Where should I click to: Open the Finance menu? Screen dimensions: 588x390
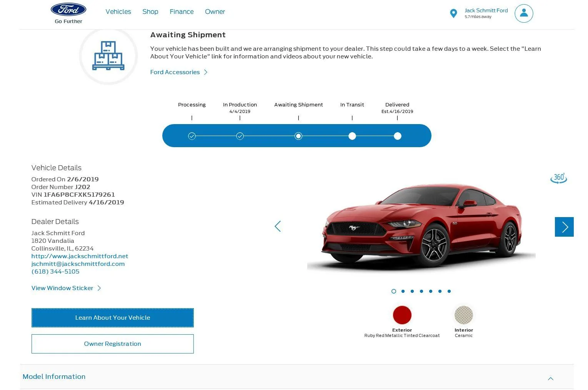[x=182, y=12]
